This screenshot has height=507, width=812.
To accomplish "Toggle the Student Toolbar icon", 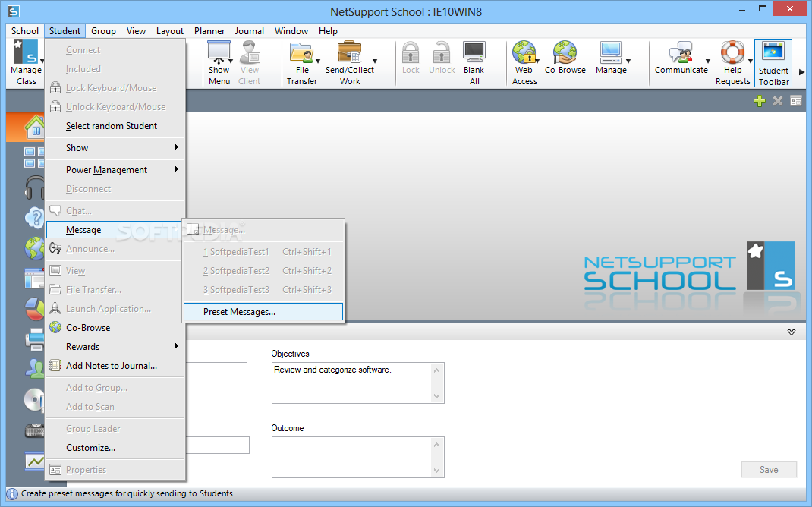I will pos(774,63).
